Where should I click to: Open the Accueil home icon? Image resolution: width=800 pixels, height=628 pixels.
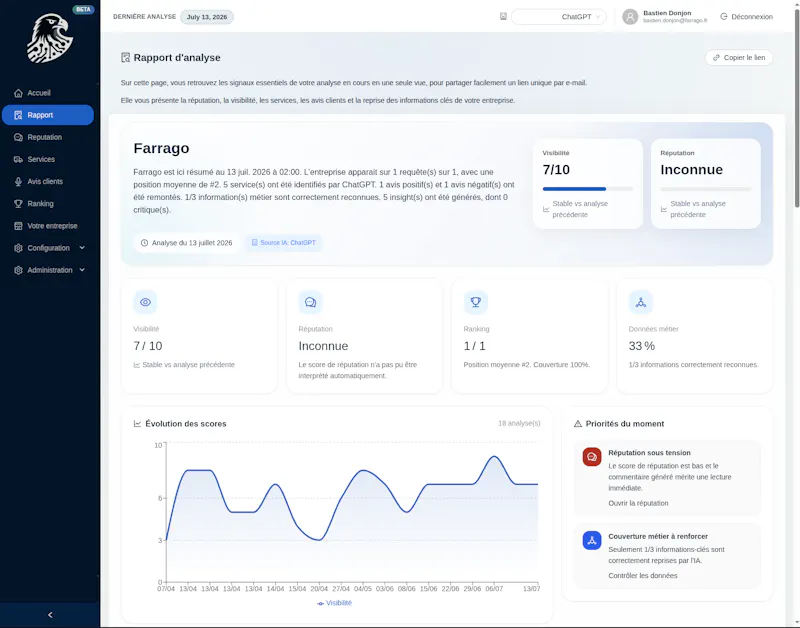18,93
